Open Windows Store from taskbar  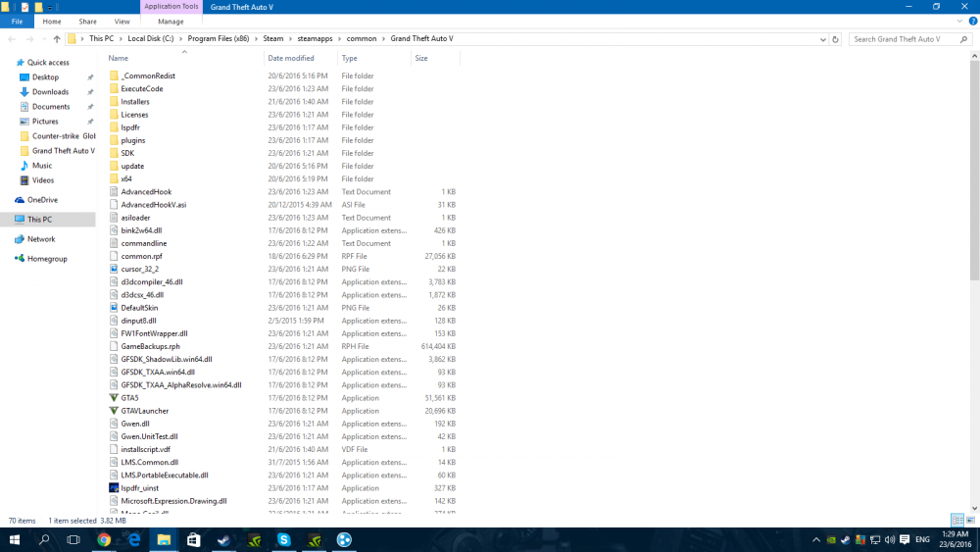coord(194,539)
